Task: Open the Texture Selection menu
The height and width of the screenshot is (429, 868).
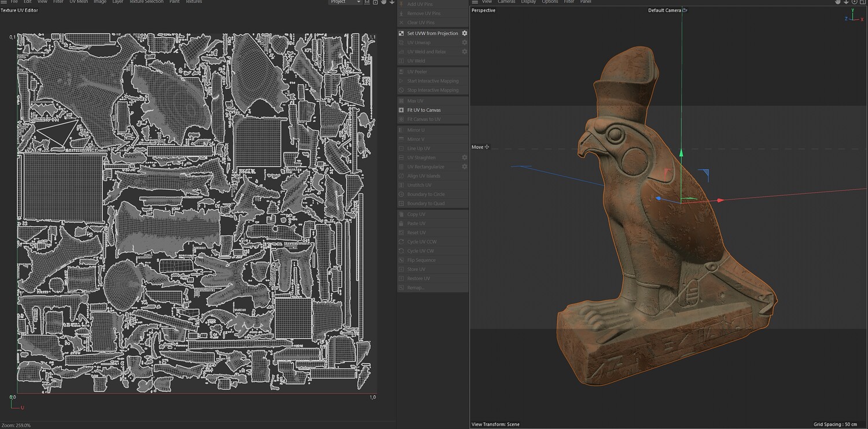Action: 146,2
